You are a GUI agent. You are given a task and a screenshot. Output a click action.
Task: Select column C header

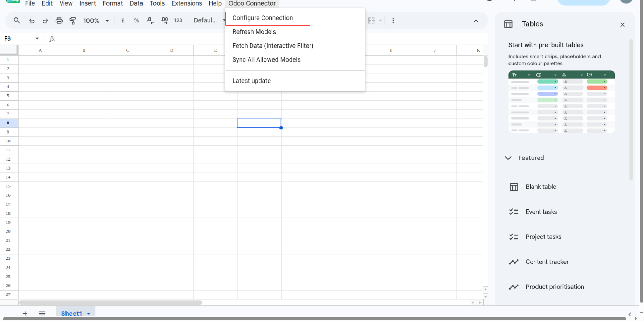coord(128,50)
